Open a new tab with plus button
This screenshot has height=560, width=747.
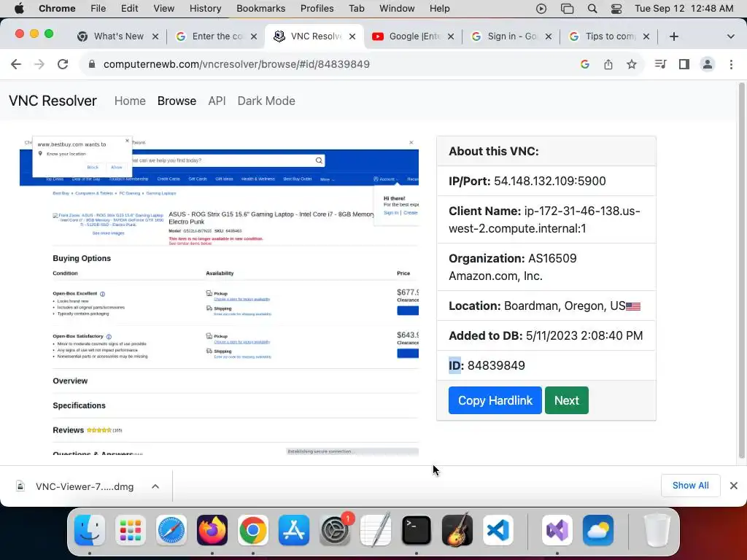pyautogui.click(x=673, y=36)
